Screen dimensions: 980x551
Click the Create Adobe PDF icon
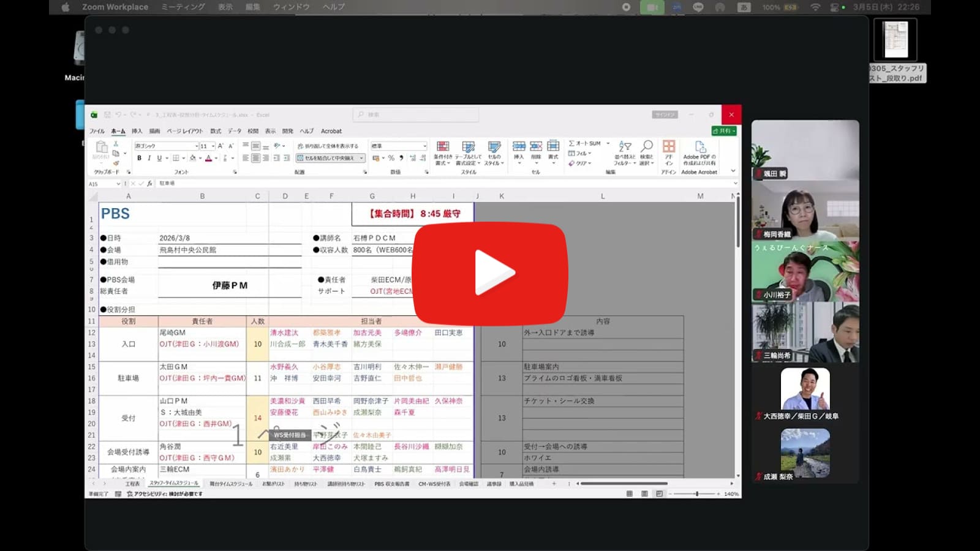click(700, 147)
